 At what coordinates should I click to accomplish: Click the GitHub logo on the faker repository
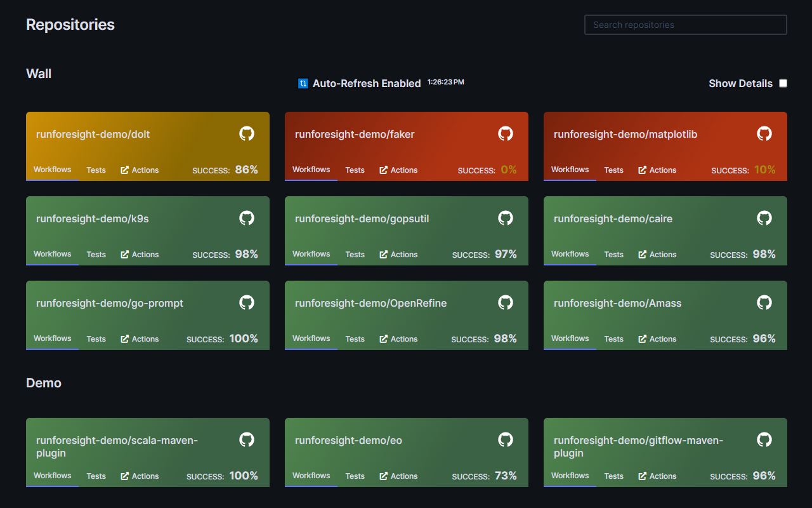pos(505,134)
